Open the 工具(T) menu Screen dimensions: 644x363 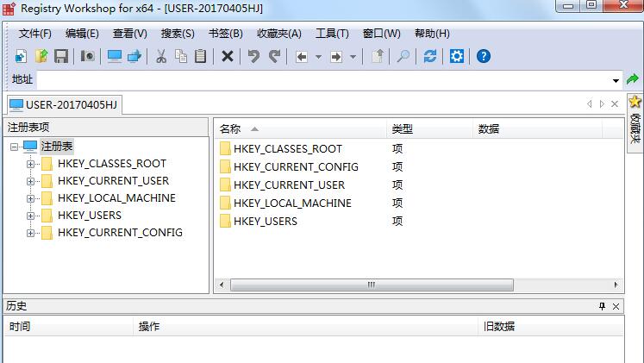click(332, 34)
